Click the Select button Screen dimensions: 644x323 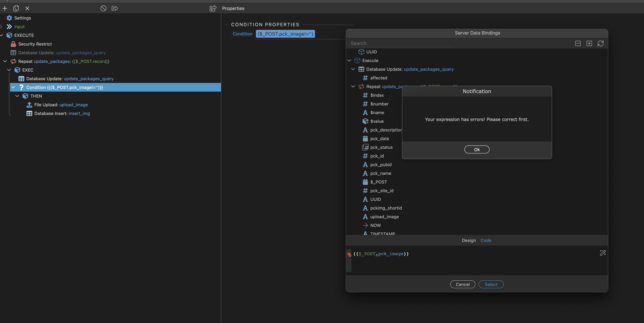tap(491, 284)
